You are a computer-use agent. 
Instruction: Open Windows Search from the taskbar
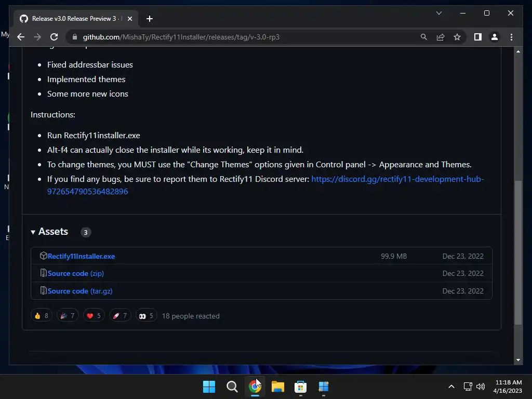pyautogui.click(x=232, y=387)
